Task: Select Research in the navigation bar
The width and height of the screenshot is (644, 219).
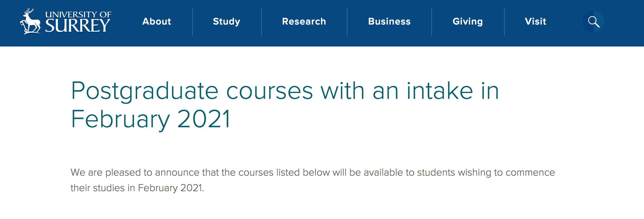Action: pyautogui.click(x=304, y=22)
